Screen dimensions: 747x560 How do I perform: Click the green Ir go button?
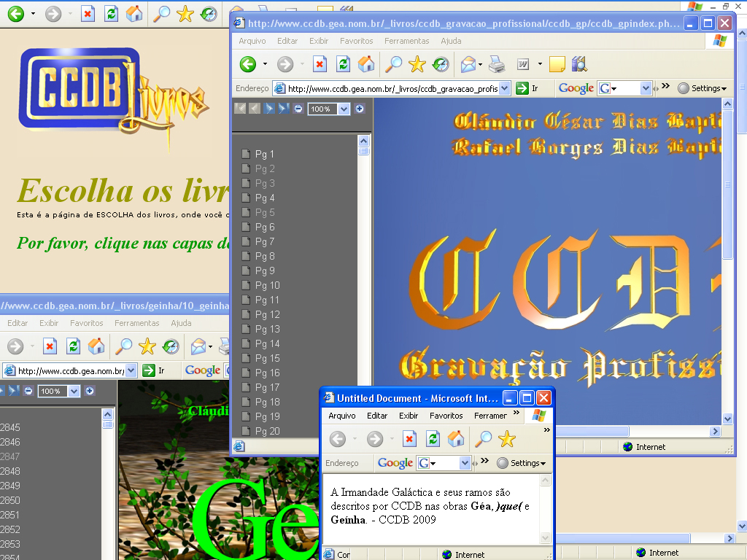coord(522,88)
